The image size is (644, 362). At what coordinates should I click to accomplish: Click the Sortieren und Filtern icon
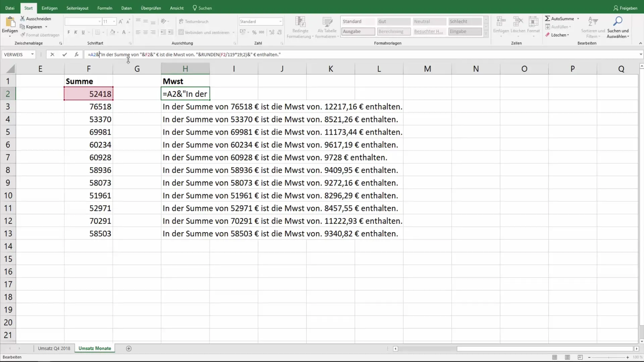593,22
